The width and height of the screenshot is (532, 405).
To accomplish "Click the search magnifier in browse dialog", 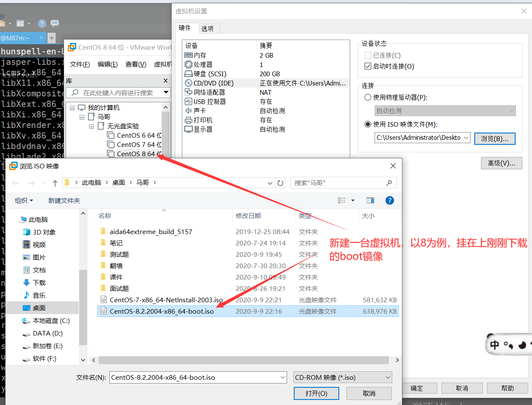I will point(389,183).
